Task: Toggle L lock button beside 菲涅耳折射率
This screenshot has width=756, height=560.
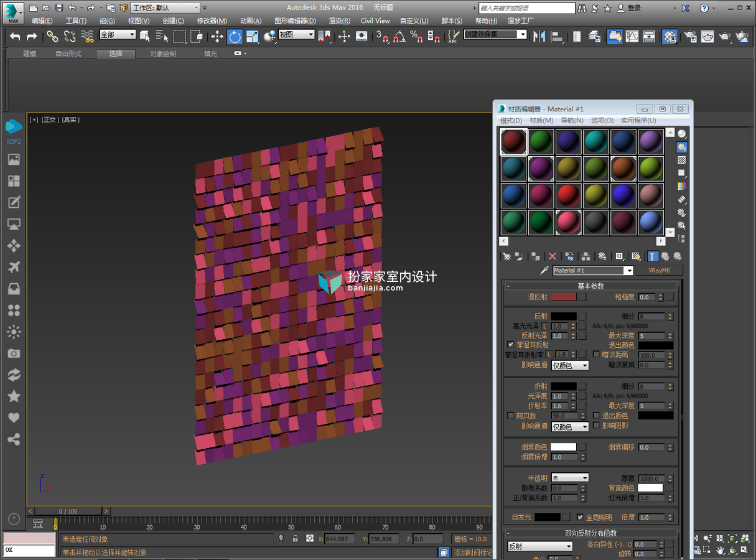Action: 549,355
